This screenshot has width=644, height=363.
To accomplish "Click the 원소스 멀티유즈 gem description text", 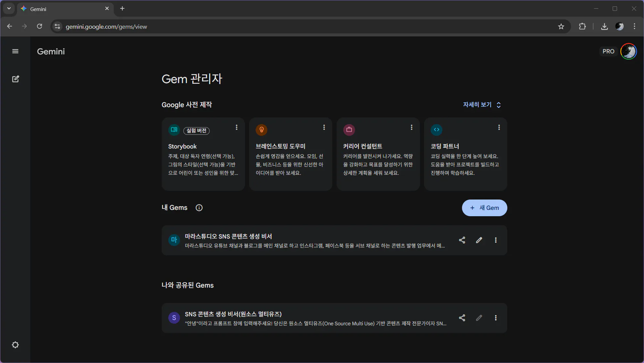I will coord(316,324).
